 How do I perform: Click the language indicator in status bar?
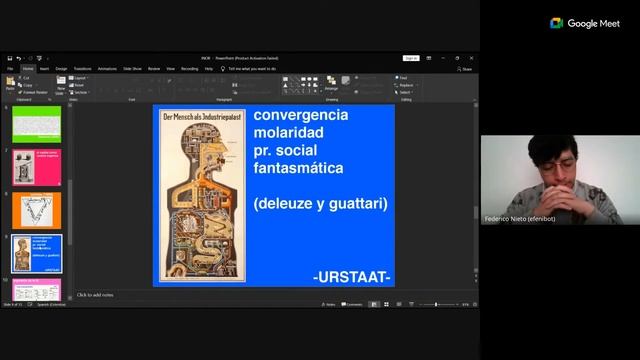(x=51, y=304)
